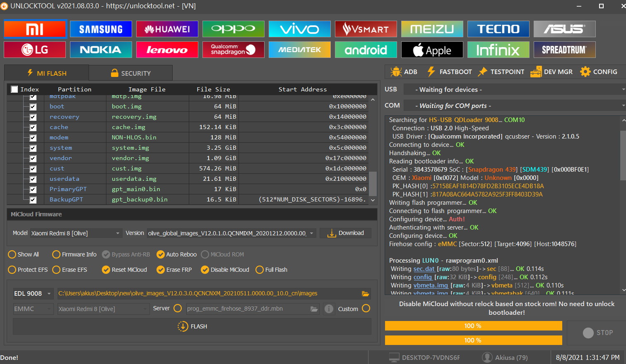Open the ADB tool
626x364 pixels.
tap(404, 72)
